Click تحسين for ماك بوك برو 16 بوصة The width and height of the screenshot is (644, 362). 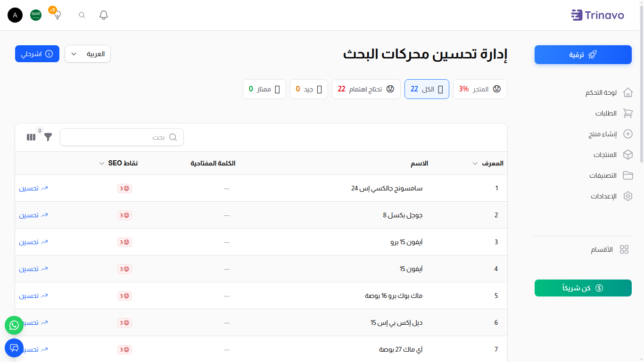click(x=33, y=296)
